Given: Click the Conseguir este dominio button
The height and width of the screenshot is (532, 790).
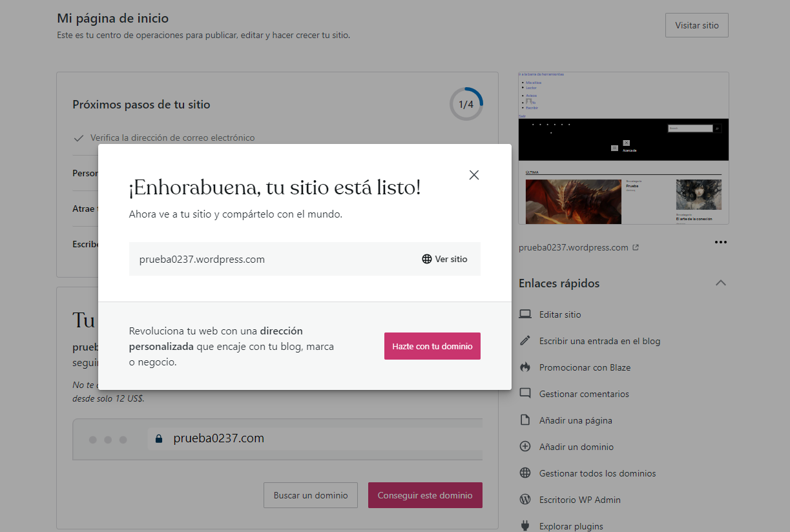Looking at the screenshot, I should tap(425, 495).
